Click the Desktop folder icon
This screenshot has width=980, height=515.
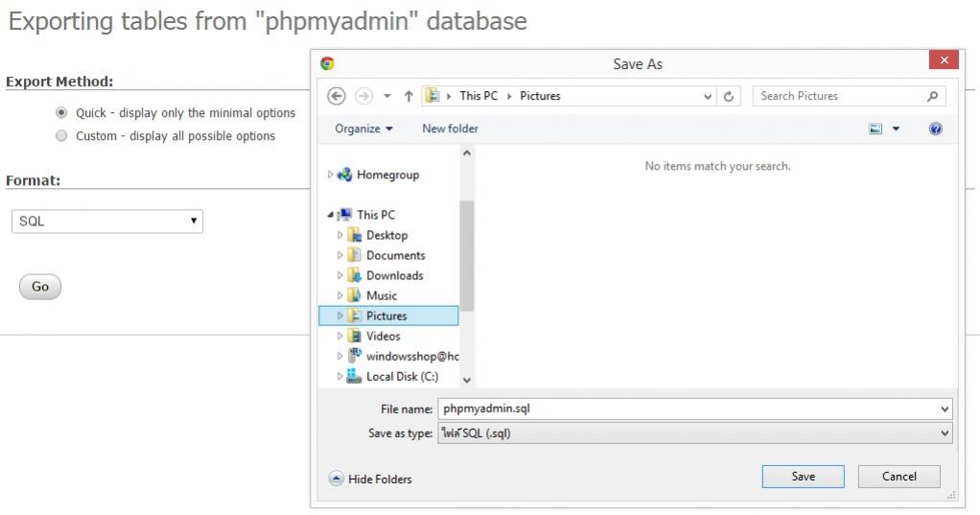355,235
